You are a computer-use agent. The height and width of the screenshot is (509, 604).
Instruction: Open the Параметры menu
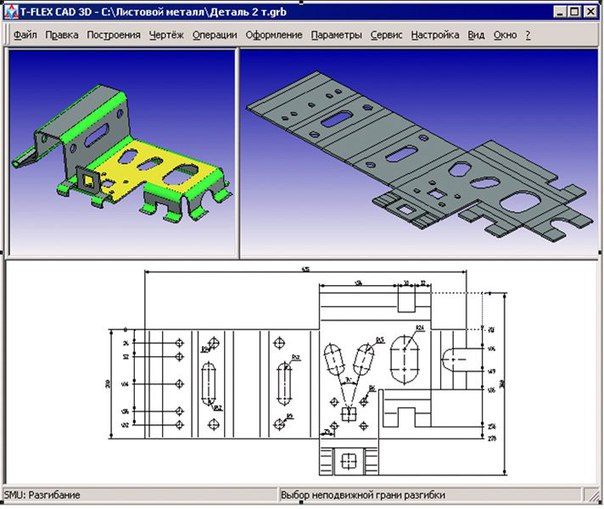(x=336, y=35)
